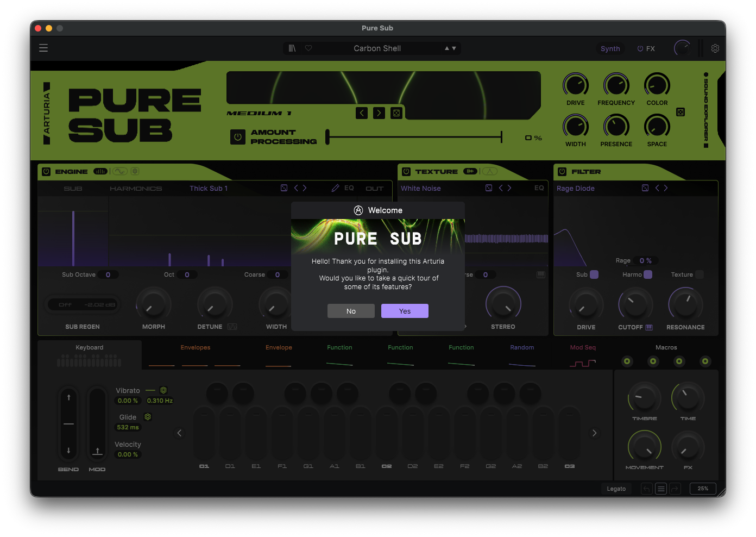
Task: Open Vibrato settings gear icon
Action: [163, 390]
